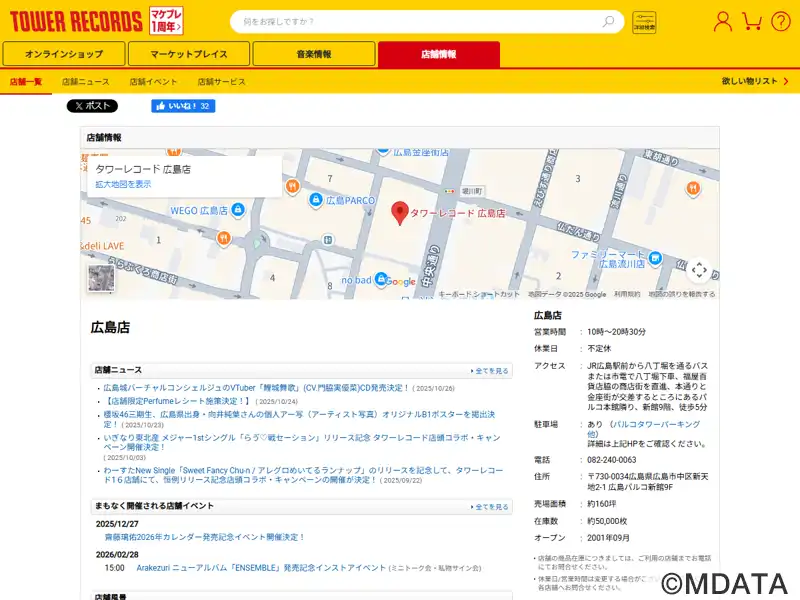Viewport: 800px width, 600px height.
Task: Open the パルコタワーパーキング parking link
Action: click(643, 429)
